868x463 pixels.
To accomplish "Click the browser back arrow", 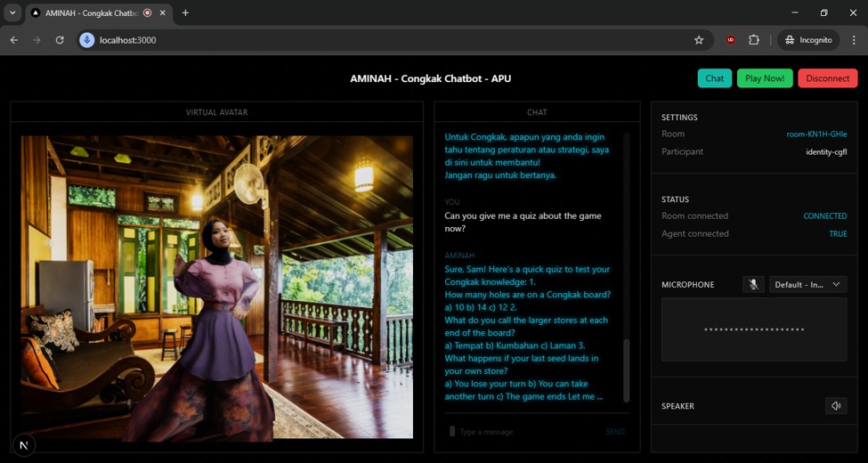I will (14, 40).
